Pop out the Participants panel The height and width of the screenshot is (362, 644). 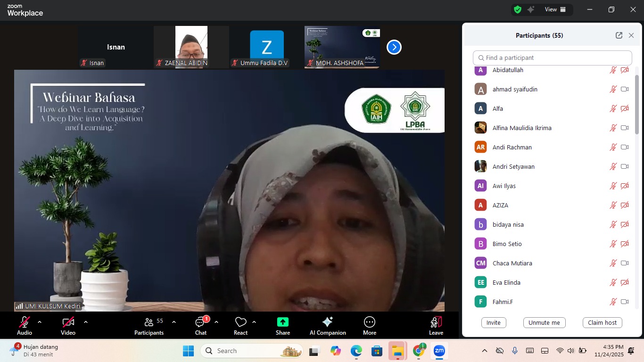[619, 35]
